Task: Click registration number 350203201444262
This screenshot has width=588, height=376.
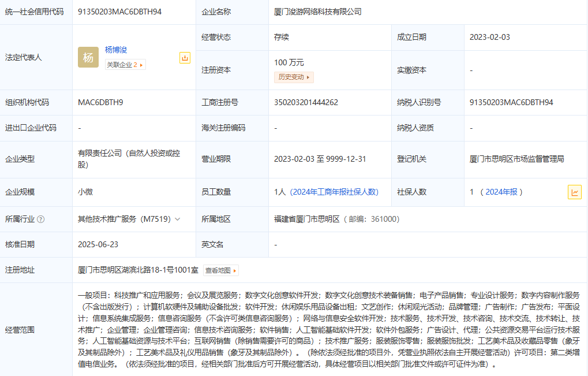Action: coord(306,102)
